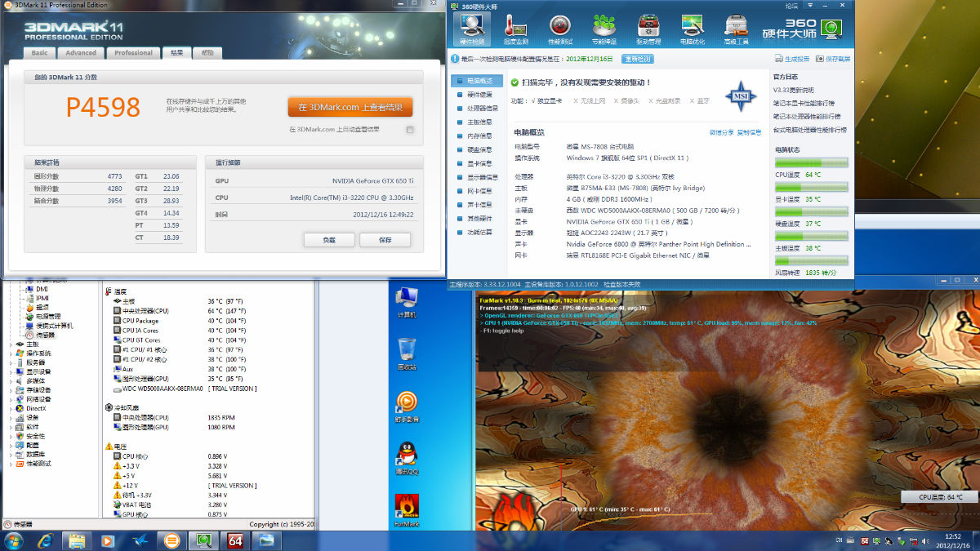Click the 硬盘温度 progress bar in 360
Screen dimensions: 980x551
tap(812, 212)
